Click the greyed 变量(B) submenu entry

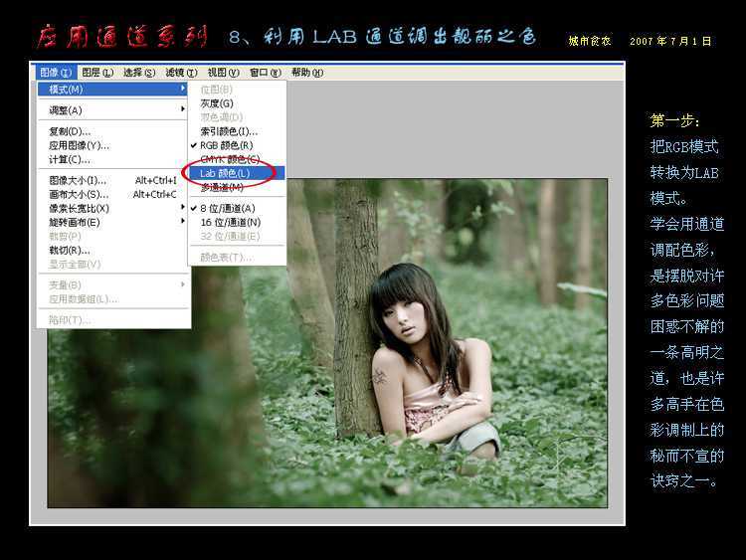point(112,285)
